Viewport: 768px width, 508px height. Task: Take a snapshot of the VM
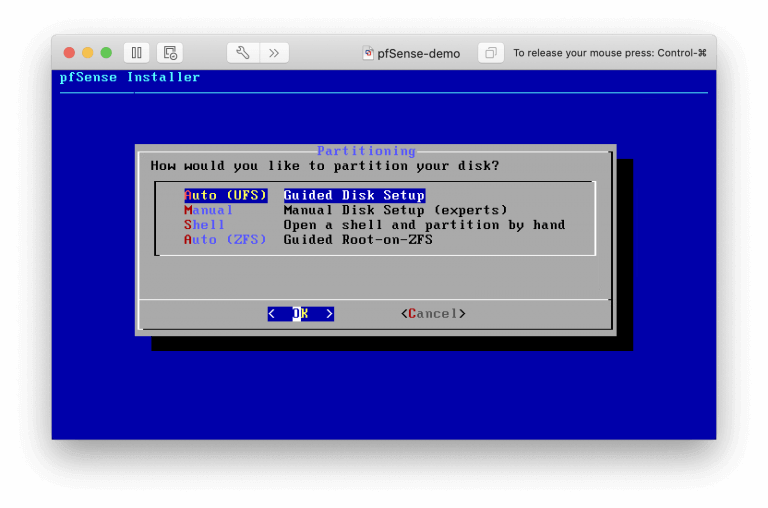pyautogui.click(x=170, y=53)
